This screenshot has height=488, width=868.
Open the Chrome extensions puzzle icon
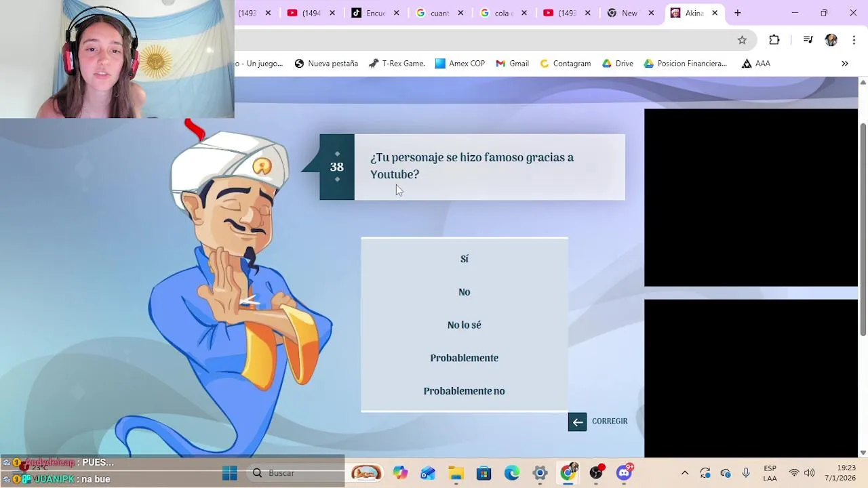pos(774,40)
